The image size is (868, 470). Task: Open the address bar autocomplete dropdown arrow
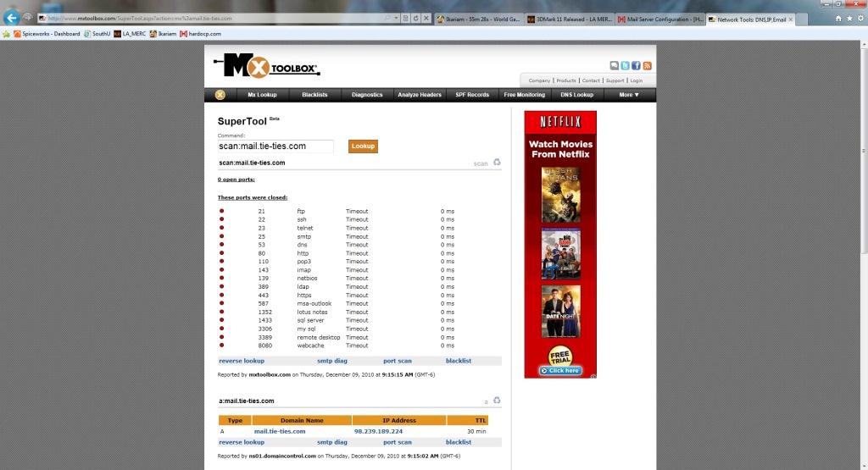point(397,19)
